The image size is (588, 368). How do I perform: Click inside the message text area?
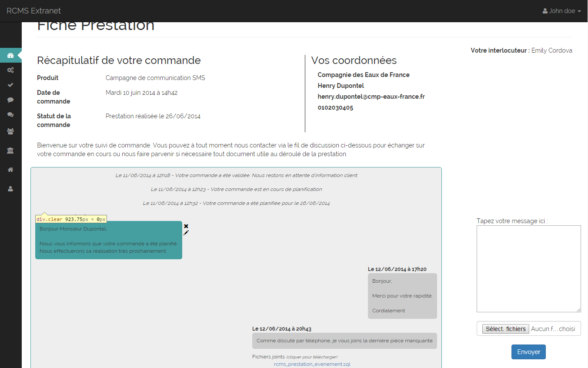click(528, 268)
